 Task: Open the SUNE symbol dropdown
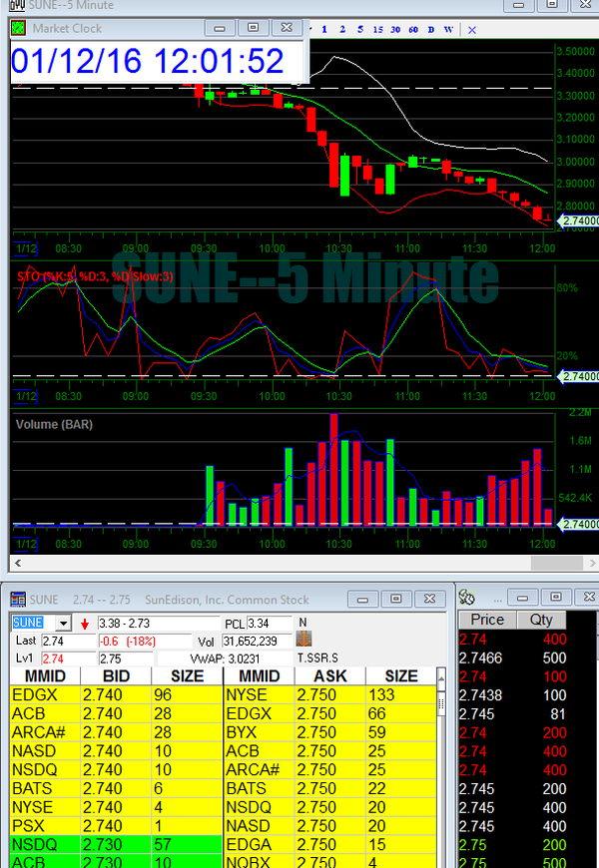coord(65,624)
